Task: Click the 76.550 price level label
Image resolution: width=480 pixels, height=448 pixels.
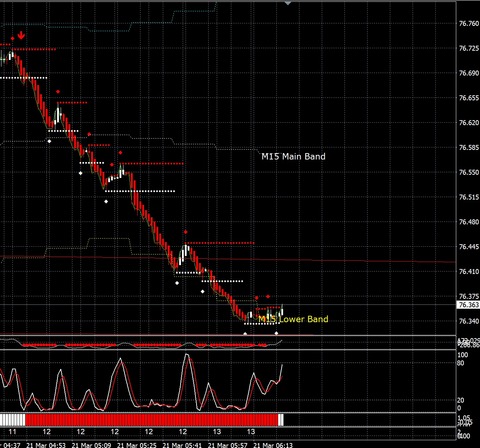Action: 469,172
